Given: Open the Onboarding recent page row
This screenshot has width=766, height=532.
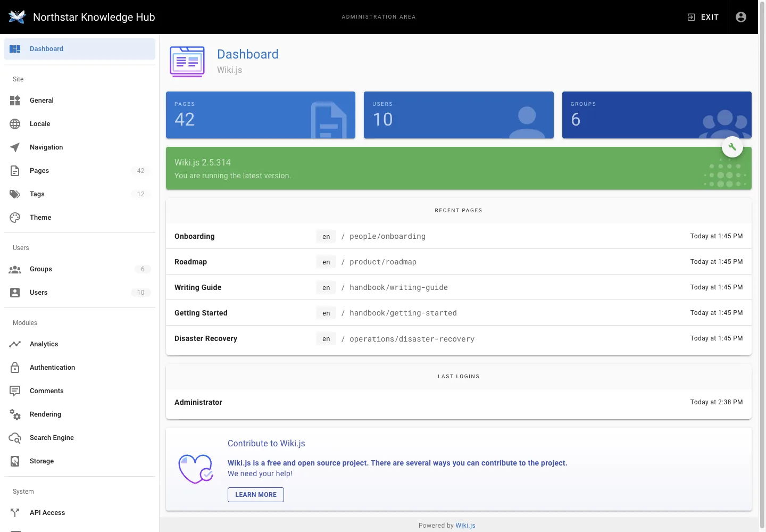Looking at the screenshot, I should tap(459, 236).
